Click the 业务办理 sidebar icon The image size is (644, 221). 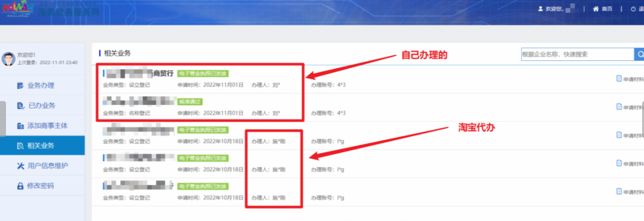20,86
